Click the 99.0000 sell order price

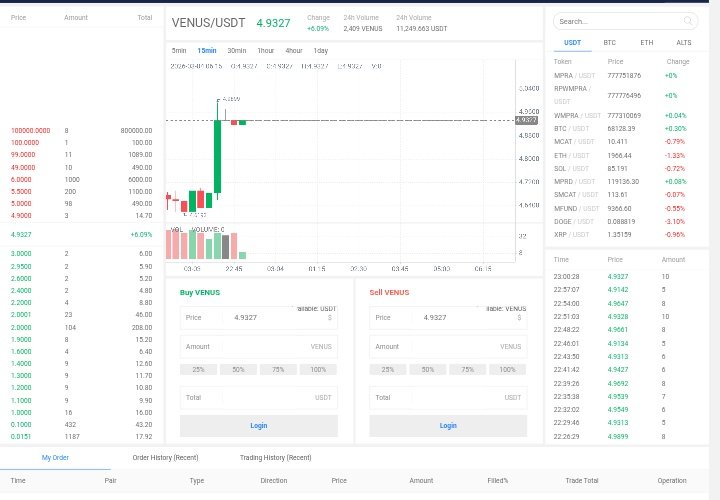(23, 155)
